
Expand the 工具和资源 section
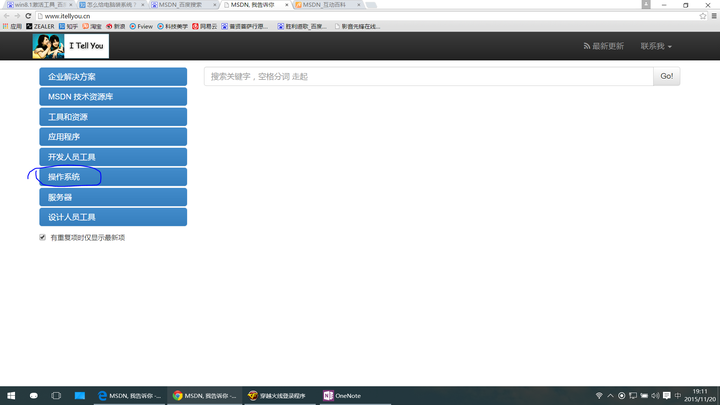pos(113,117)
